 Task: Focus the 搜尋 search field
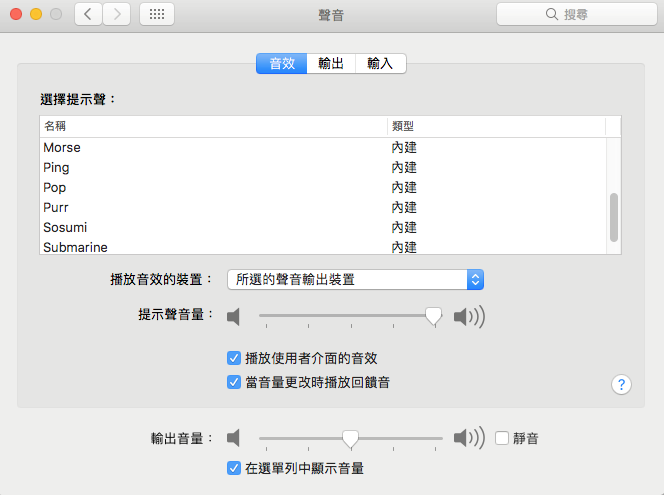(x=577, y=14)
